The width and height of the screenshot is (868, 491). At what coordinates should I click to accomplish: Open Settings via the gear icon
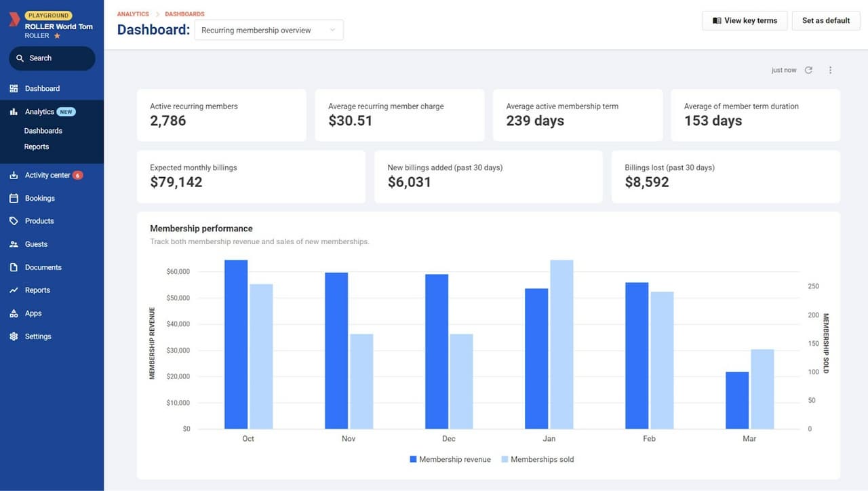click(15, 336)
